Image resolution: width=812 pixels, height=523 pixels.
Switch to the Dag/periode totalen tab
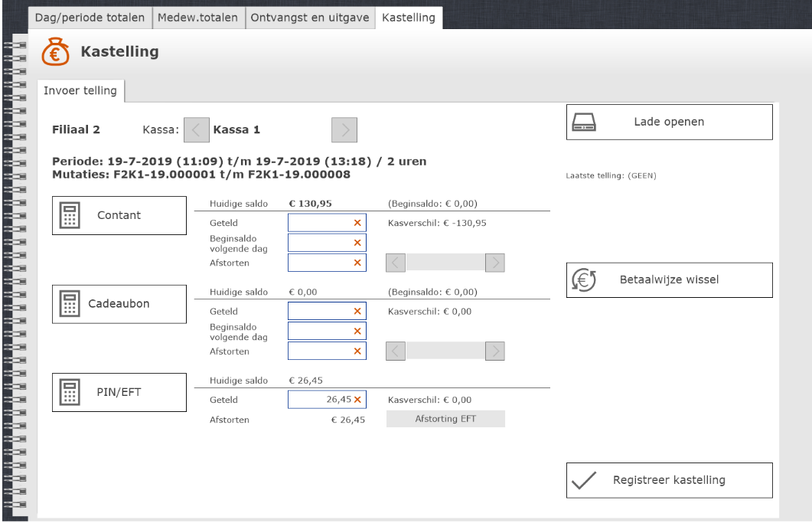pyautogui.click(x=90, y=18)
